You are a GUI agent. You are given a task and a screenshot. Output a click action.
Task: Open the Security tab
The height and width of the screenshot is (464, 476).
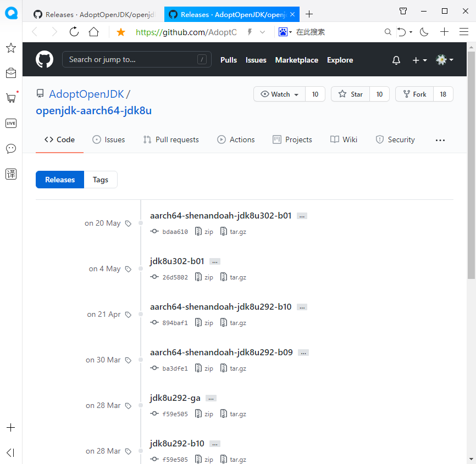tap(395, 139)
